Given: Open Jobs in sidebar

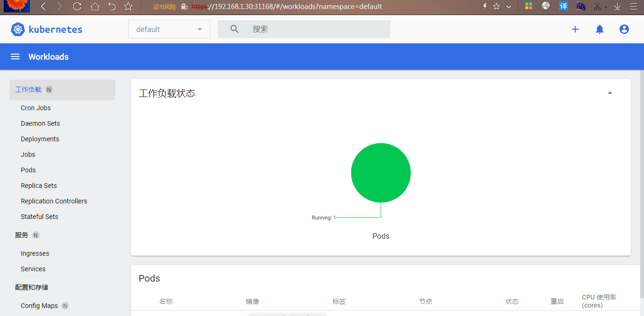Looking at the screenshot, I should tap(28, 154).
